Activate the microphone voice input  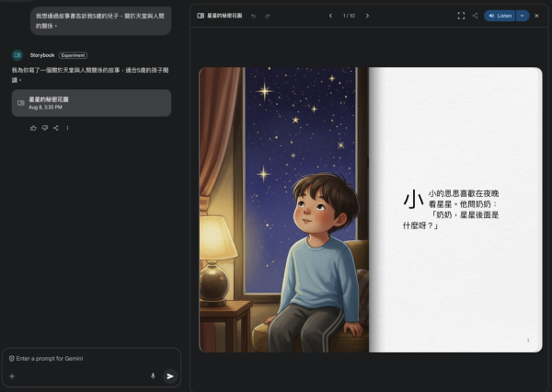pos(153,376)
